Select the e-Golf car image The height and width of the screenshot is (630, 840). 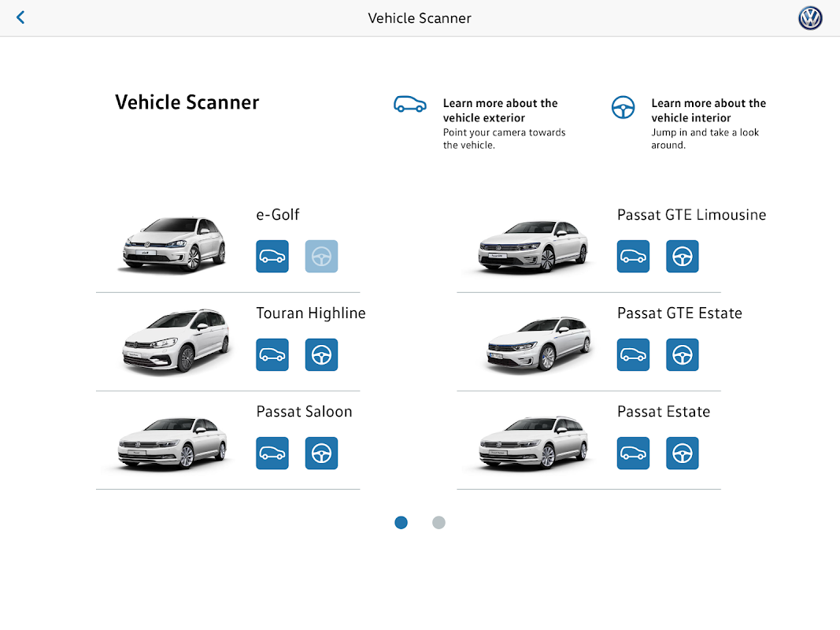pyautogui.click(x=173, y=244)
